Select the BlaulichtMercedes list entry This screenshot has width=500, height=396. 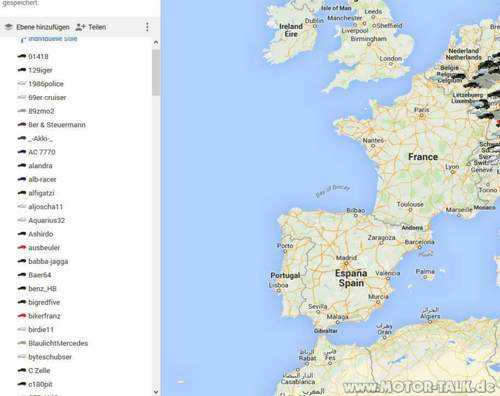58,343
